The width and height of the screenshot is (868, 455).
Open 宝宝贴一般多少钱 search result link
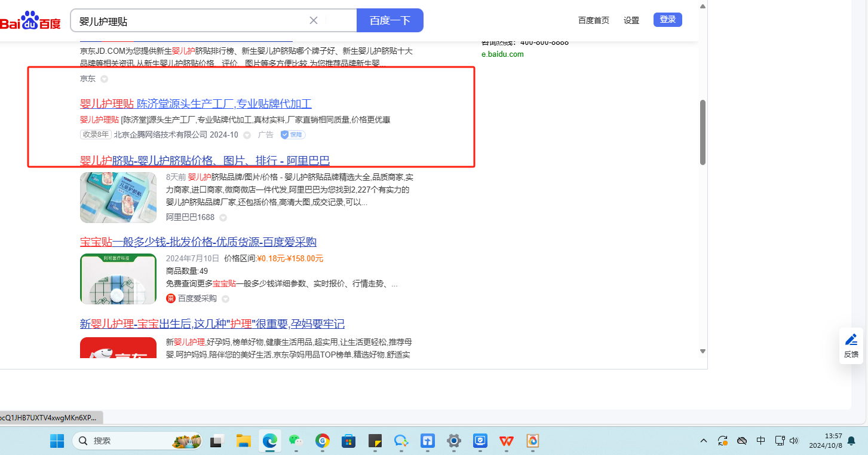[x=198, y=242]
